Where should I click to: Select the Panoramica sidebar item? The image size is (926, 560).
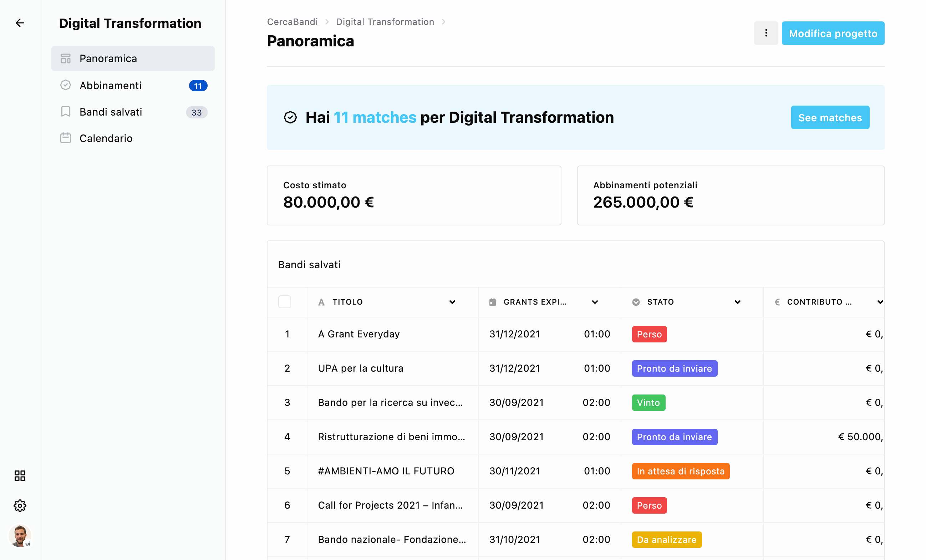[x=133, y=58]
